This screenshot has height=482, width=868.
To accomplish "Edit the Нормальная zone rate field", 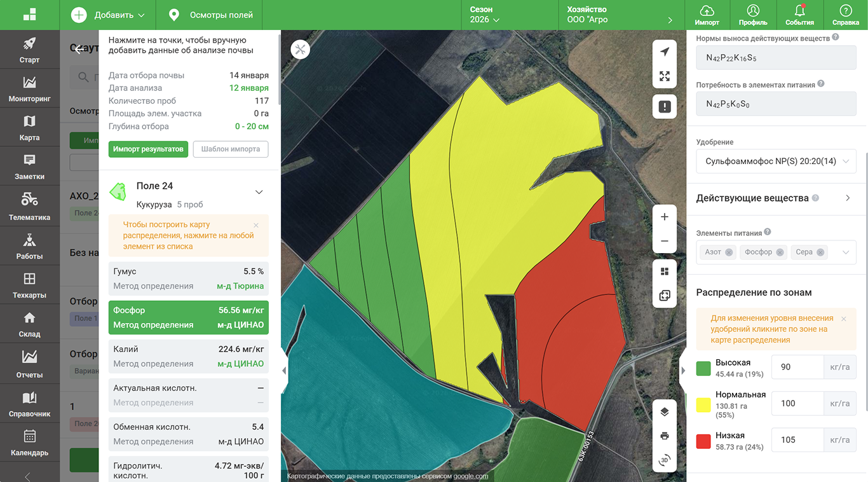I will pyautogui.click(x=797, y=403).
